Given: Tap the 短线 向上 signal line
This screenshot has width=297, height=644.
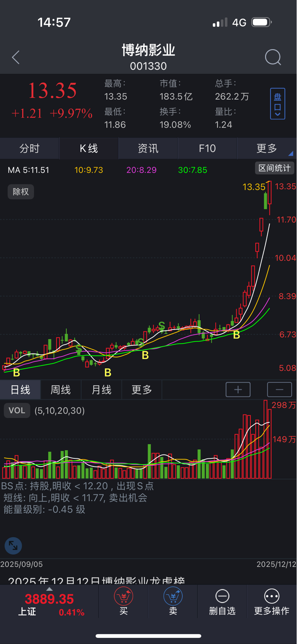Looking at the screenshot, I should point(75,498).
